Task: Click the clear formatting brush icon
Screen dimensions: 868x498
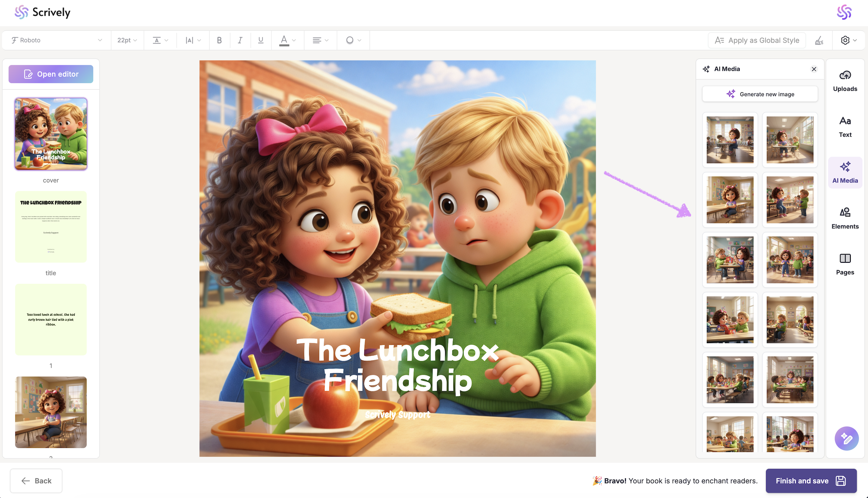Action: point(819,40)
